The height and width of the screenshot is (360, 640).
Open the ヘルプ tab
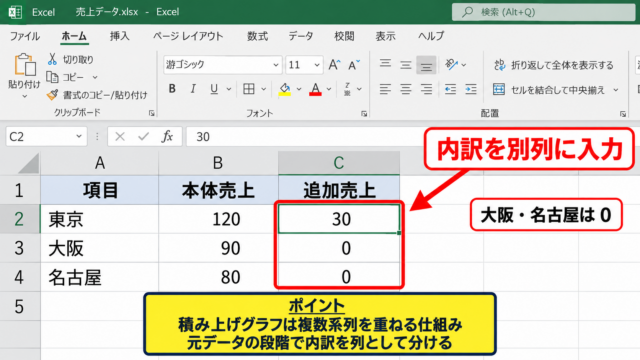[431, 36]
